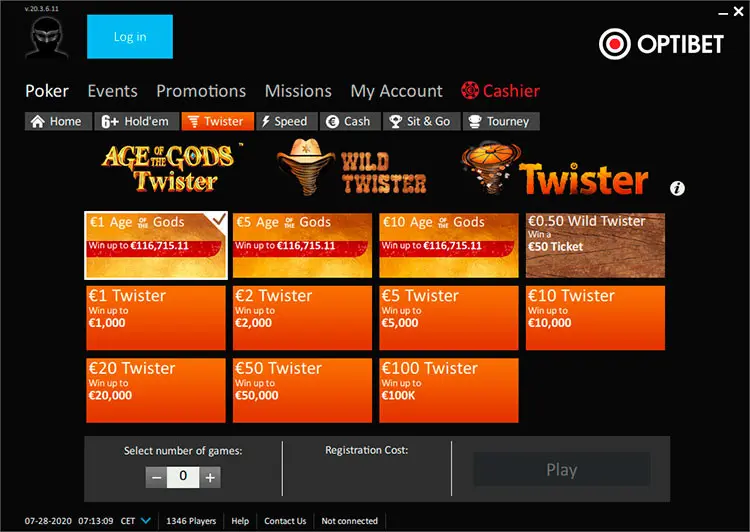Decrease number of games with minus button

(x=156, y=477)
